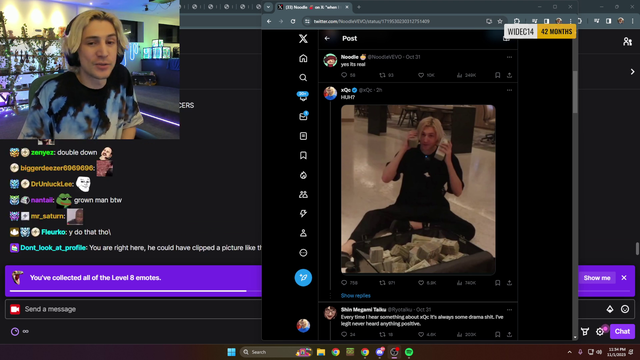
Task: Go back using Post header arrow
Action: [327, 38]
